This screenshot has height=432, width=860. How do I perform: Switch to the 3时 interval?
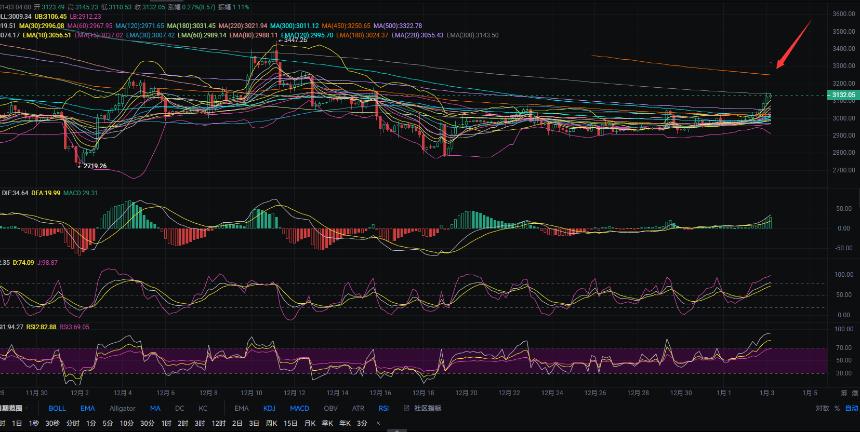tap(200, 423)
